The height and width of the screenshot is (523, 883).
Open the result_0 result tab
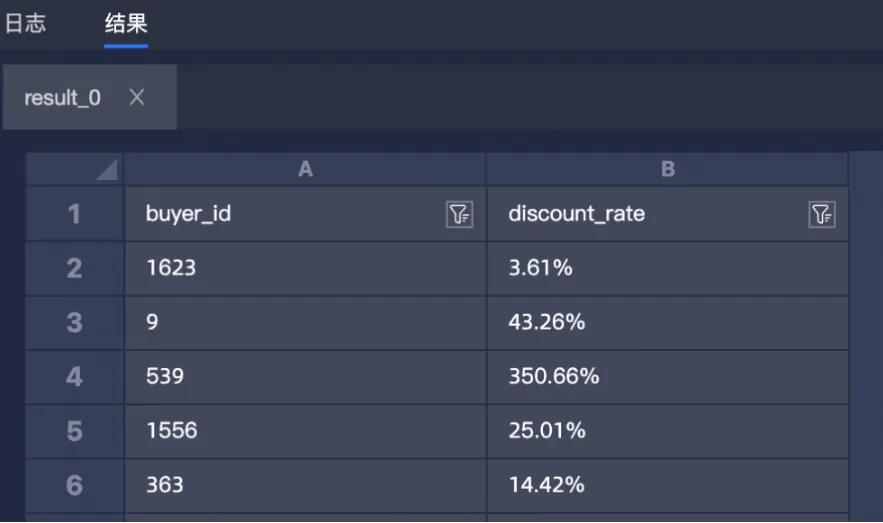pos(63,98)
